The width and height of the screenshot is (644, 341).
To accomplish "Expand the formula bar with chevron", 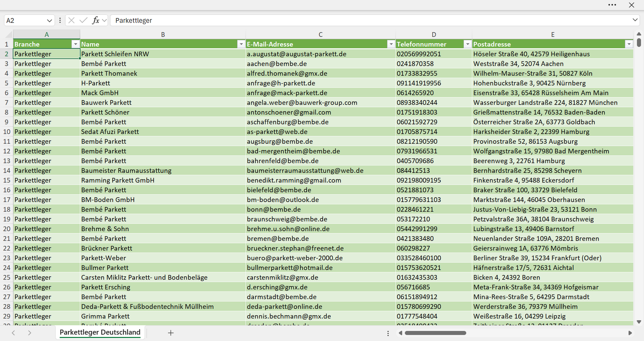I will pyautogui.click(x=635, y=20).
